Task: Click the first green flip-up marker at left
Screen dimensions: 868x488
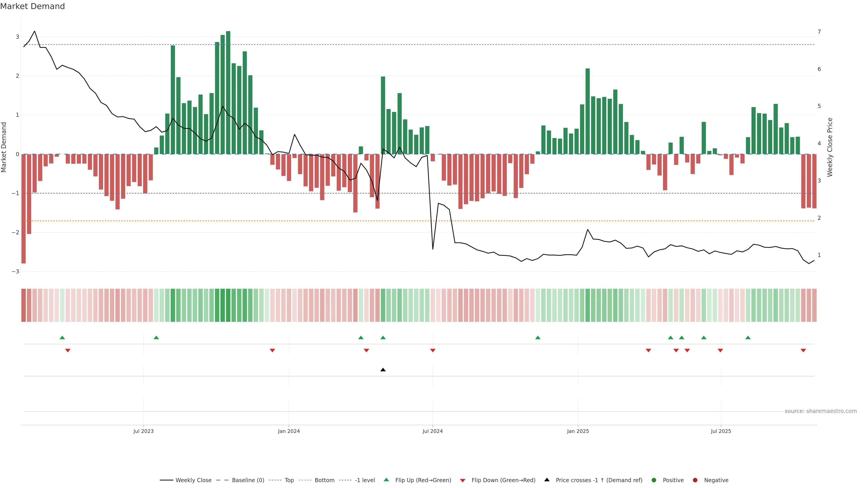Action: [x=62, y=338]
